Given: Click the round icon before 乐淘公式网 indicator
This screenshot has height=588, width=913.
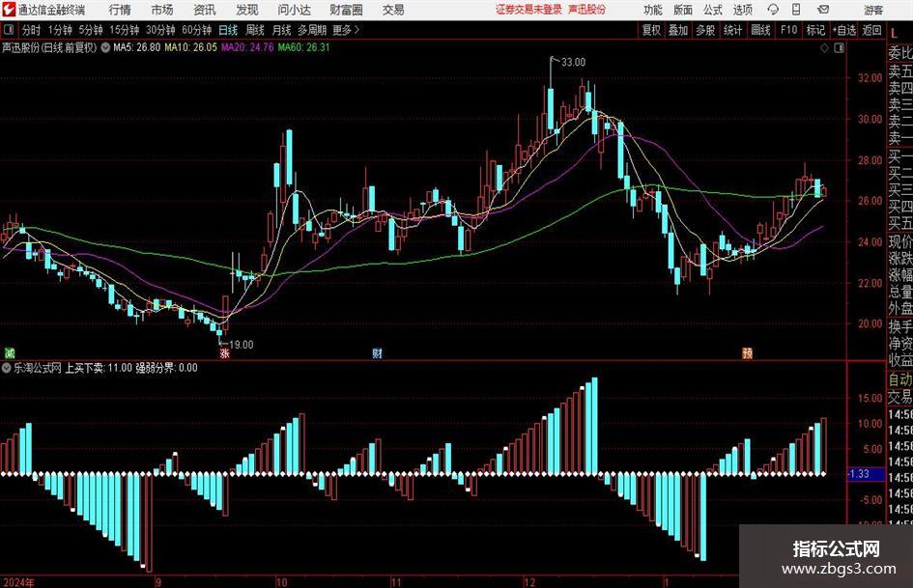Looking at the screenshot, I should pyautogui.click(x=7, y=368).
